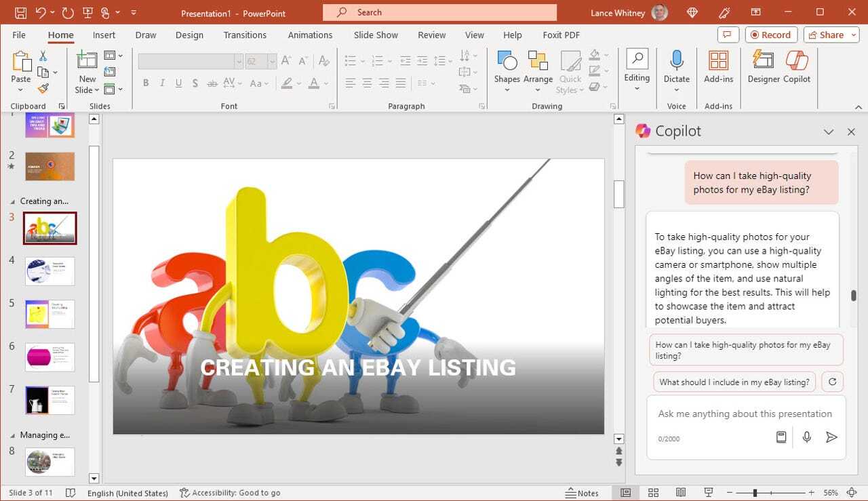Refresh Copilot suggested prompts
868x501 pixels.
tap(832, 382)
